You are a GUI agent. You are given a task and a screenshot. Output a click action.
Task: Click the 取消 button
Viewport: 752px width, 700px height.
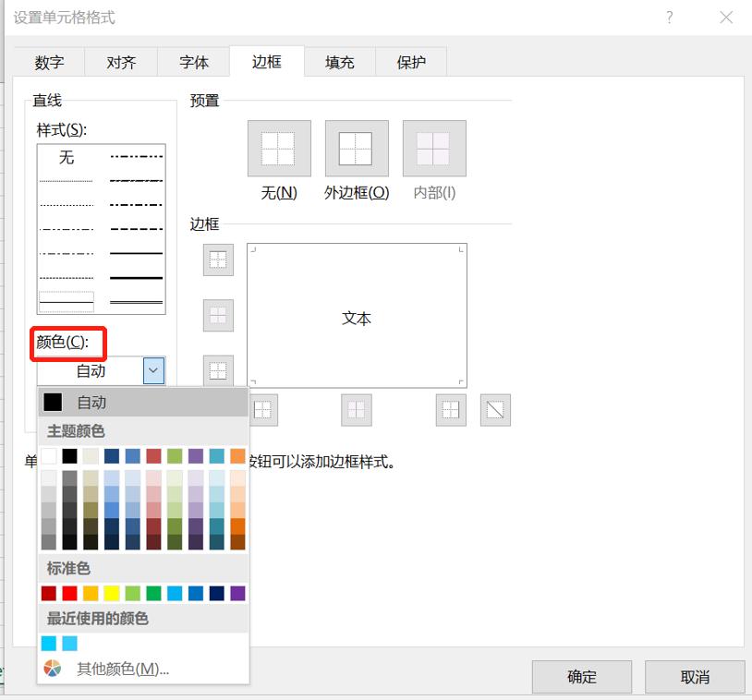695,677
